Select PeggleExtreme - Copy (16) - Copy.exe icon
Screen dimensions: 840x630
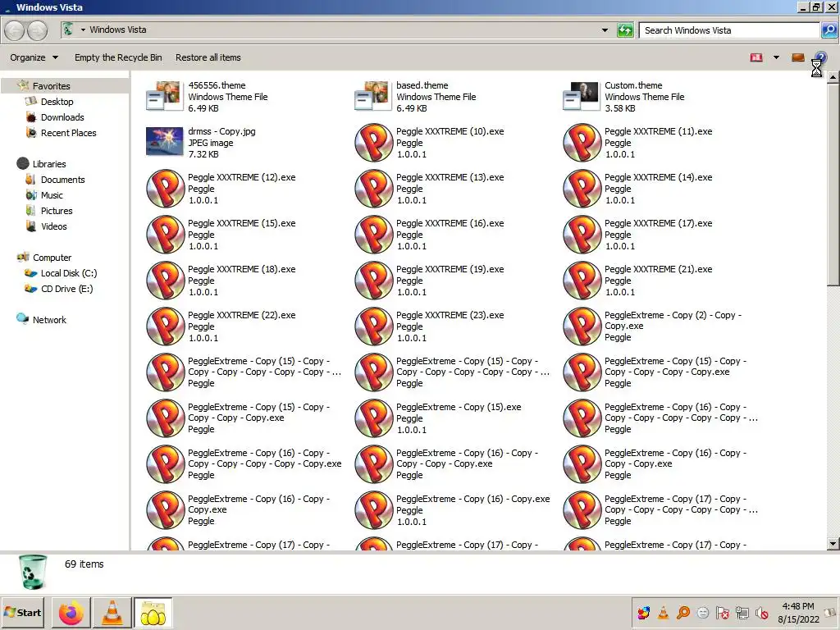coord(373,510)
